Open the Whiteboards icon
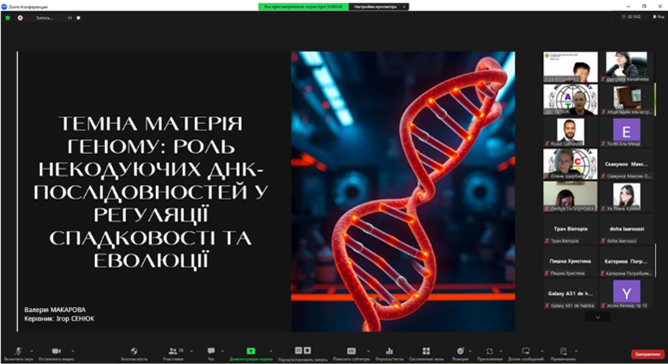The width and height of the screenshot is (668, 364). (x=526, y=351)
